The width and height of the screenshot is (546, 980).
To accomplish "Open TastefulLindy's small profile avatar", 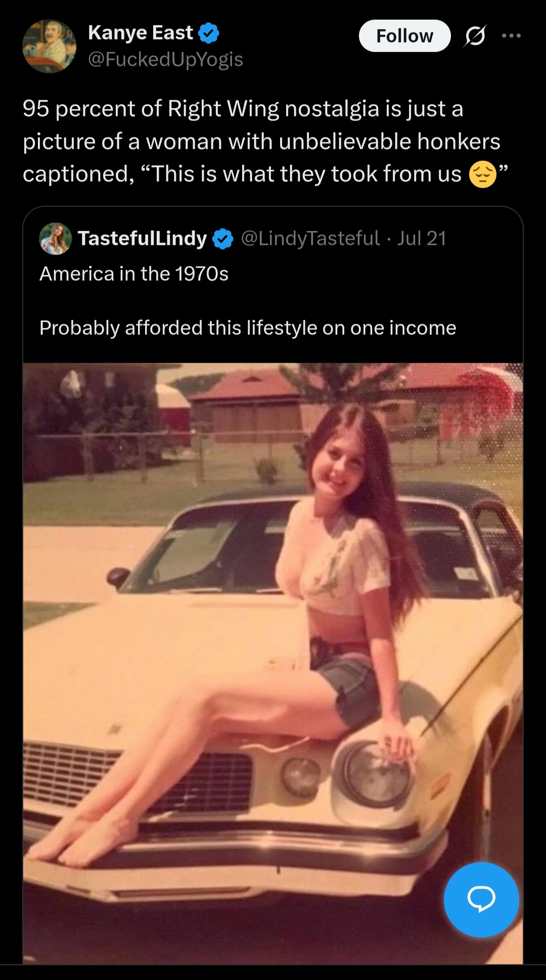I will pyautogui.click(x=56, y=238).
